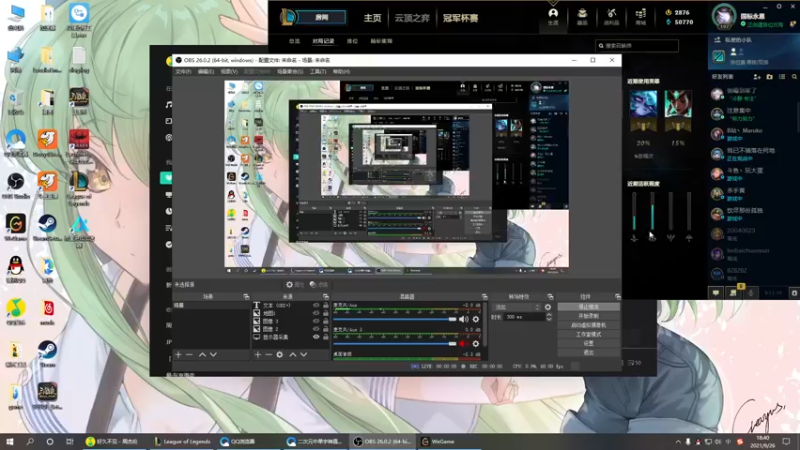800x450 pixels.
Task: Select the 对局记录 profile sub-tab
Action: pos(323,41)
